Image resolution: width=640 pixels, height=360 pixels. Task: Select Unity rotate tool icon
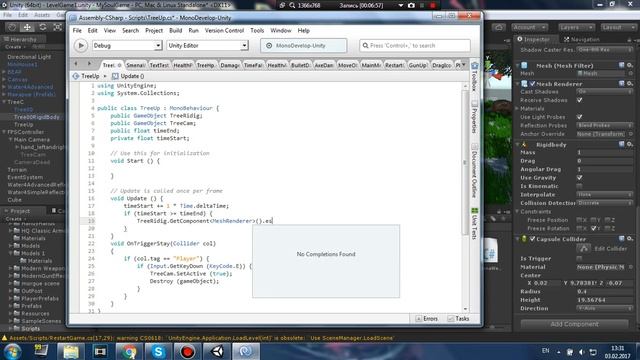(42, 27)
